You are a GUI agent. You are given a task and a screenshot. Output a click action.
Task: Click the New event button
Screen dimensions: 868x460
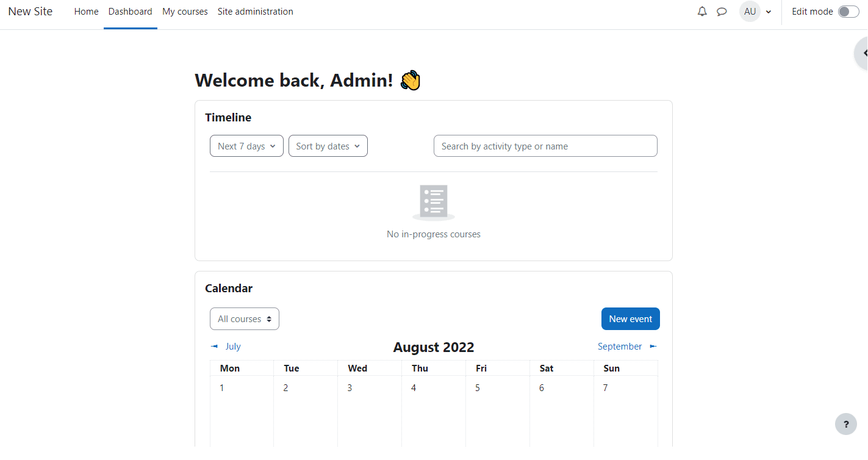pos(630,319)
